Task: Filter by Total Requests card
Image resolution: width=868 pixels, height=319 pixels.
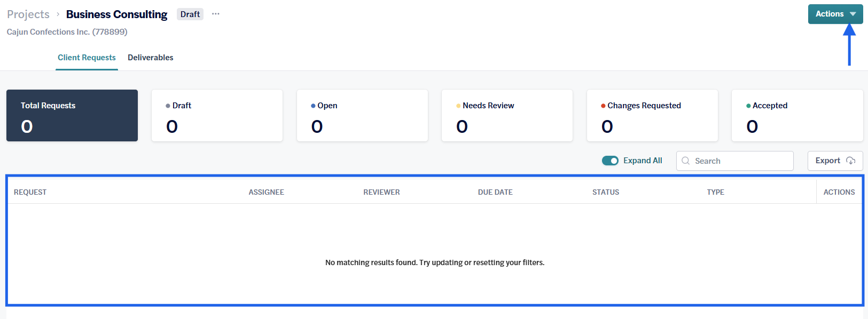Action: point(72,115)
